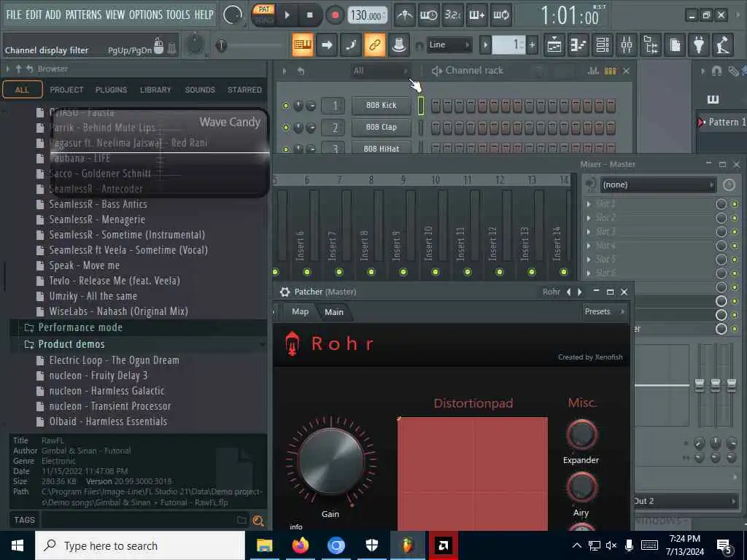Open Patcher gear options
This screenshot has height=560, width=747.
(x=285, y=292)
